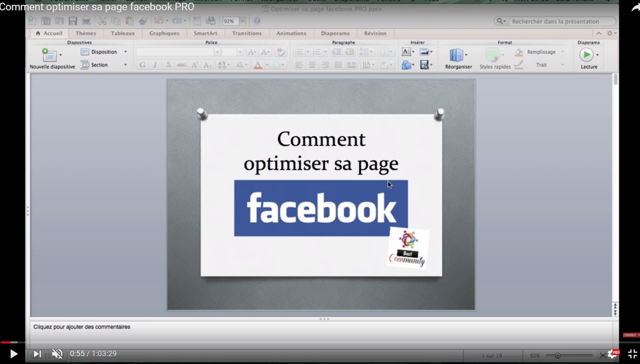
Task: Click the insert shape icon
Action: tap(406, 65)
